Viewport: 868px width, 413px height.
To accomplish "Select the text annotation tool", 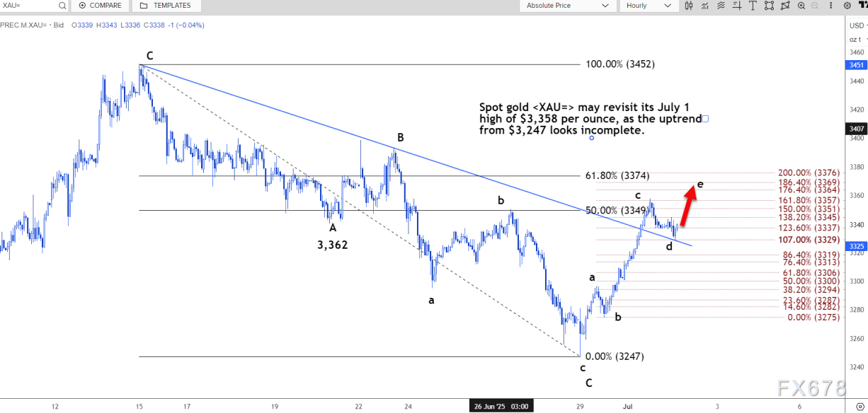I will pyautogui.click(x=753, y=6).
